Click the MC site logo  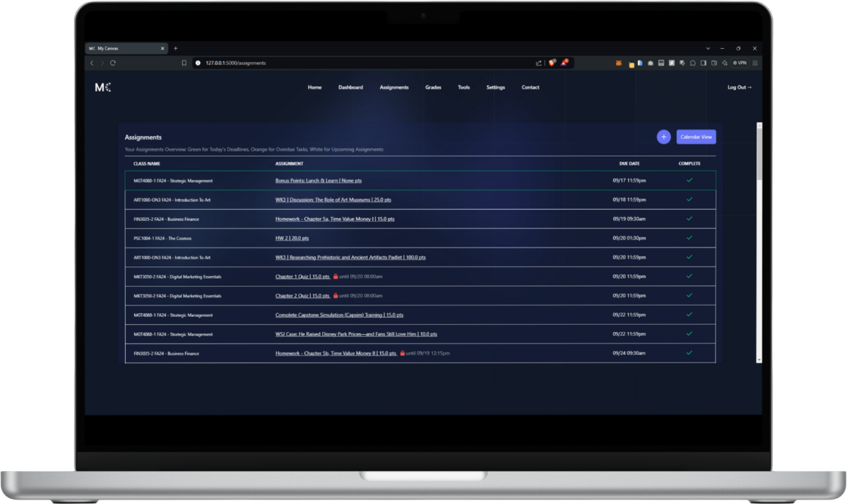coord(102,87)
